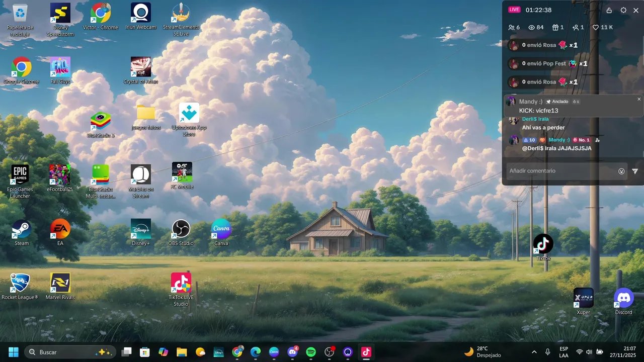
Task: Open Xuper desktop shortcut
Action: click(584, 302)
